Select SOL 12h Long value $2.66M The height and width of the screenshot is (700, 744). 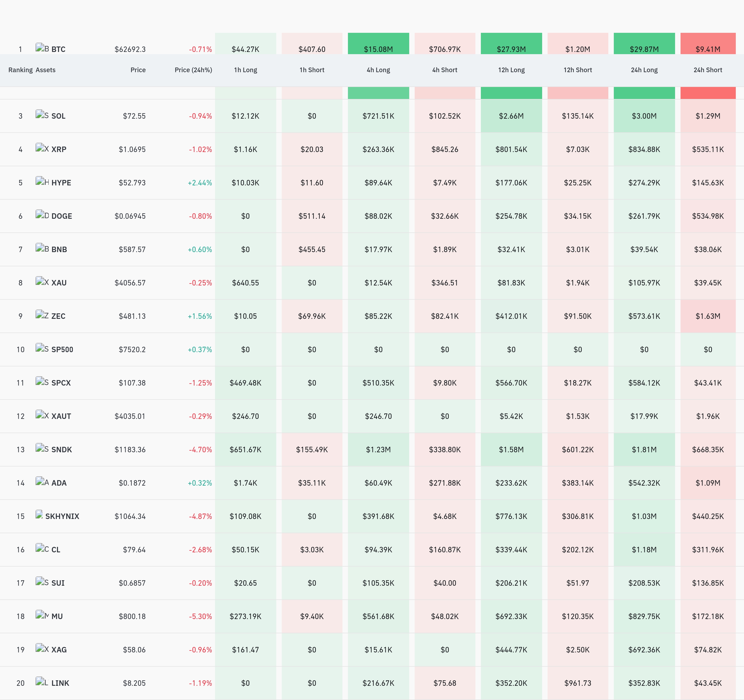(511, 116)
